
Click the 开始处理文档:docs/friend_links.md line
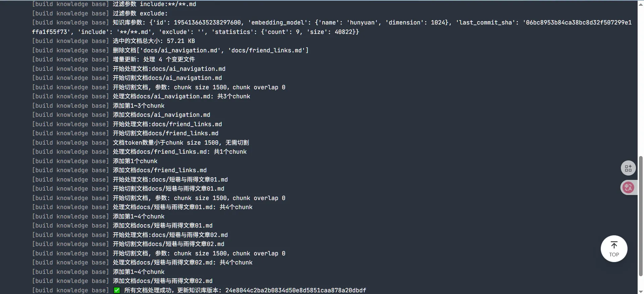tap(127, 124)
